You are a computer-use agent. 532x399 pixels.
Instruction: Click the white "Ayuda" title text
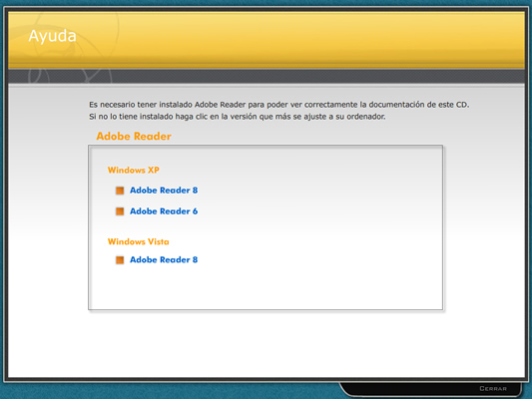[x=52, y=36]
